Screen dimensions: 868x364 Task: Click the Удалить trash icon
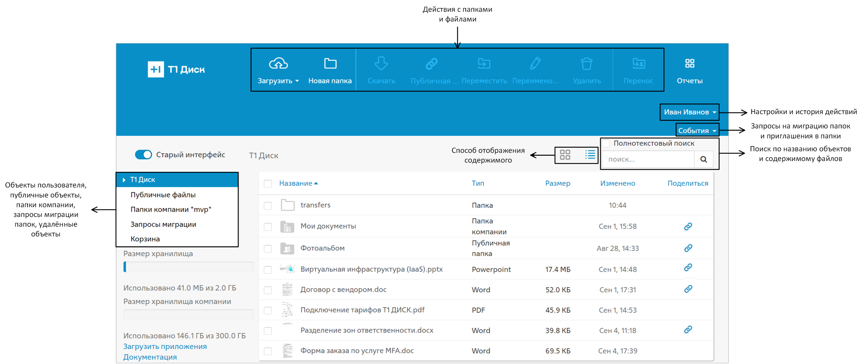(587, 63)
